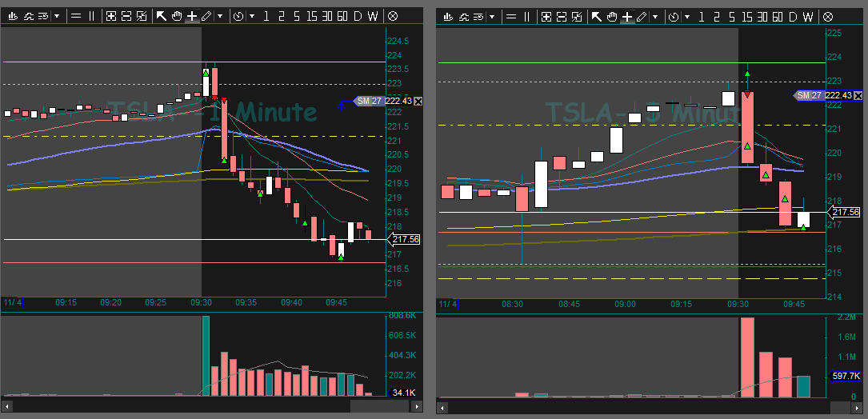The image size is (868, 419).
Task: Select hand pan tool in 1-minute chart
Action: click(177, 16)
